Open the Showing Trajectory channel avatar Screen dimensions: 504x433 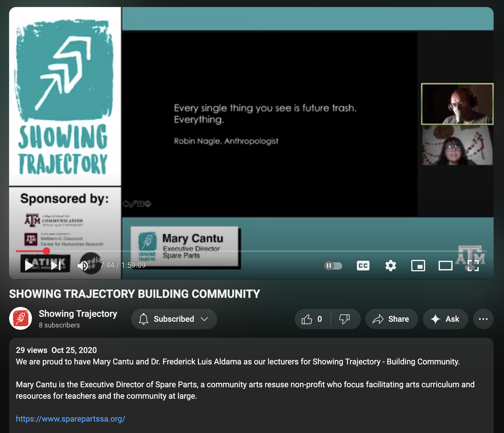tap(21, 319)
